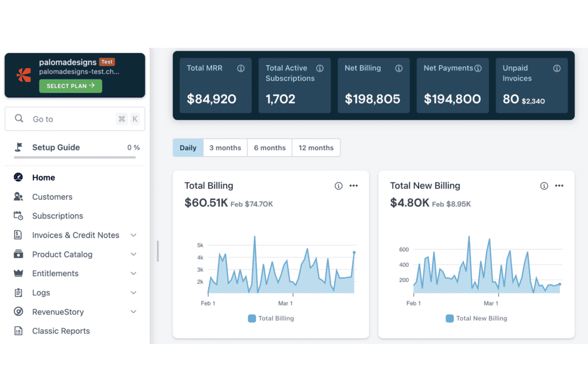Click the search magnifier icon
Image resolution: width=588 pixels, height=392 pixels.
coord(19,118)
